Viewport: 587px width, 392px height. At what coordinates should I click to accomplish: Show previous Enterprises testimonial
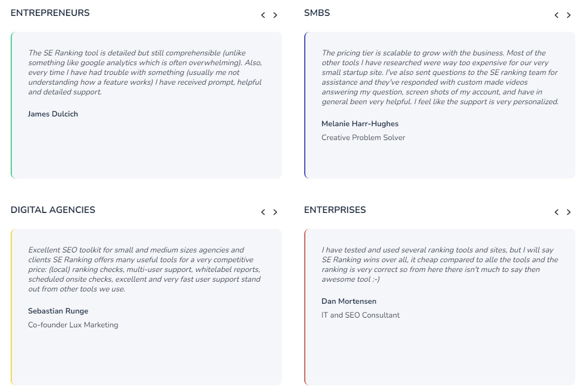coord(557,212)
